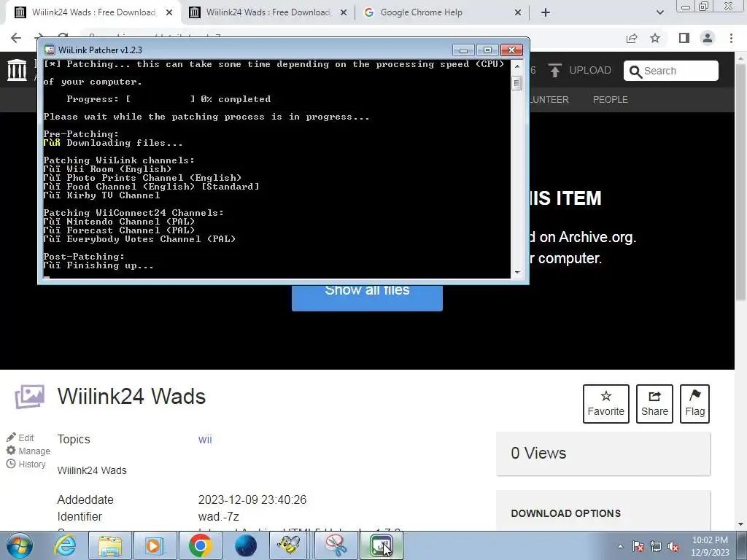747x560 pixels.
Task: Close the Google Chrome Help tab
Action: point(518,13)
